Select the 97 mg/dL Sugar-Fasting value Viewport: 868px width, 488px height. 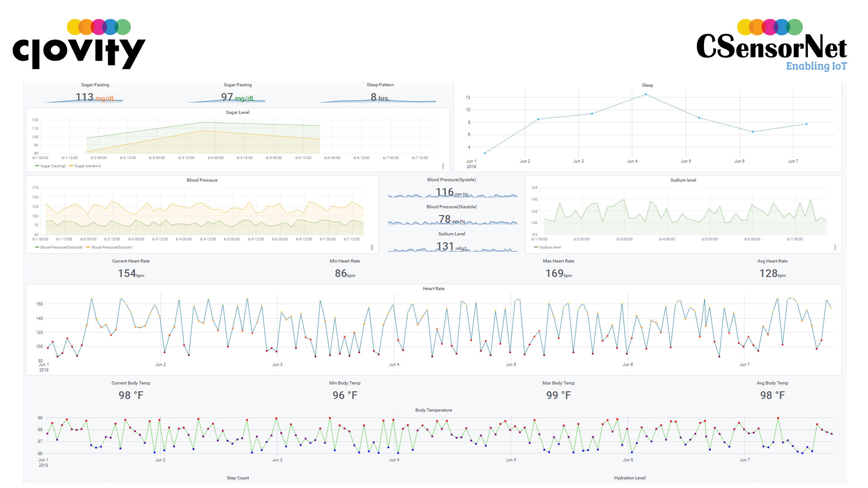(x=238, y=97)
